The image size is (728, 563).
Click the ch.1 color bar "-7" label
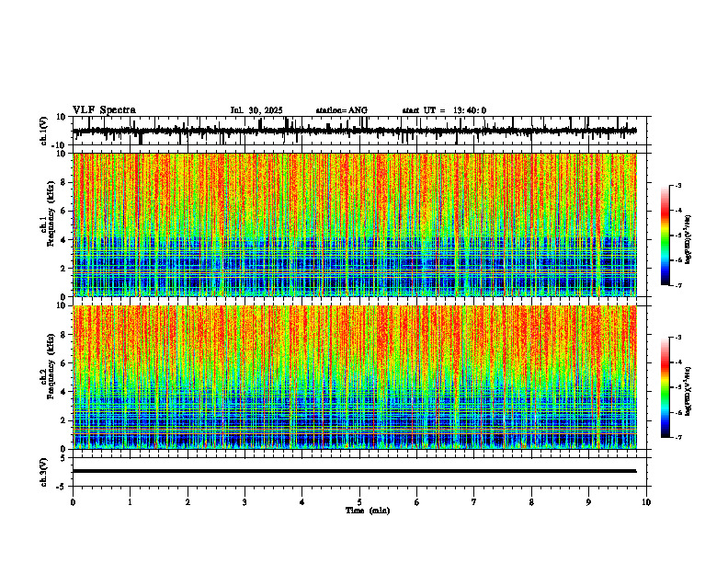coord(678,285)
